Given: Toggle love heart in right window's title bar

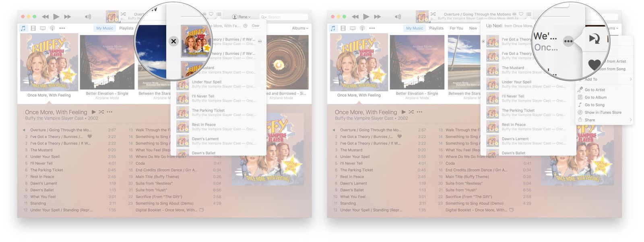Looking at the screenshot, I should click(x=521, y=14).
